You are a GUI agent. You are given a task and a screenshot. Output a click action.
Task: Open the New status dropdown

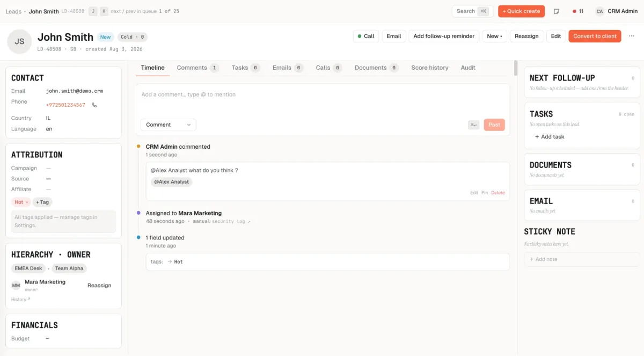(x=494, y=36)
